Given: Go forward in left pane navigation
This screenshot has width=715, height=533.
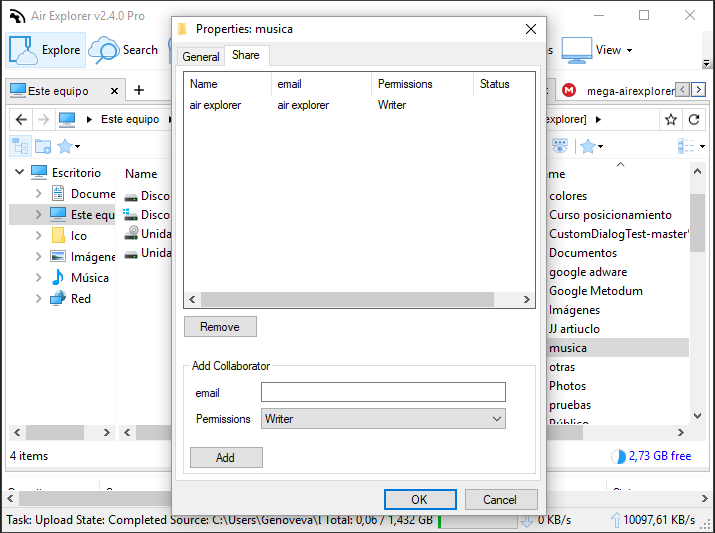Looking at the screenshot, I should [x=43, y=119].
